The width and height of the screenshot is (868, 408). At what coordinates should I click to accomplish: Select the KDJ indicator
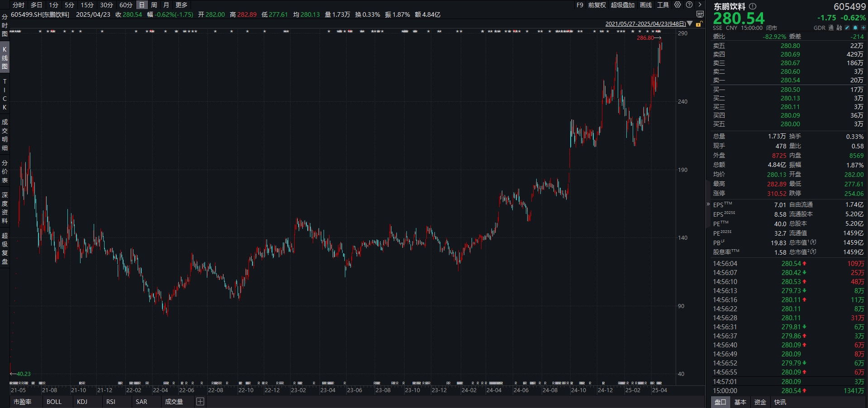pos(82,402)
